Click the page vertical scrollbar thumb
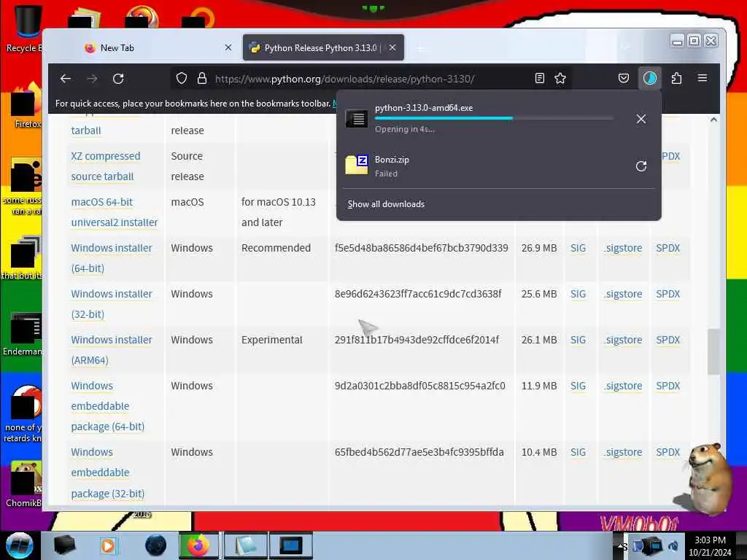 [713, 351]
